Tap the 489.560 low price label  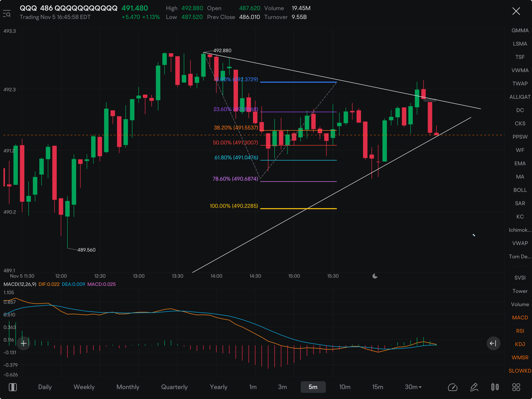(x=86, y=250)
